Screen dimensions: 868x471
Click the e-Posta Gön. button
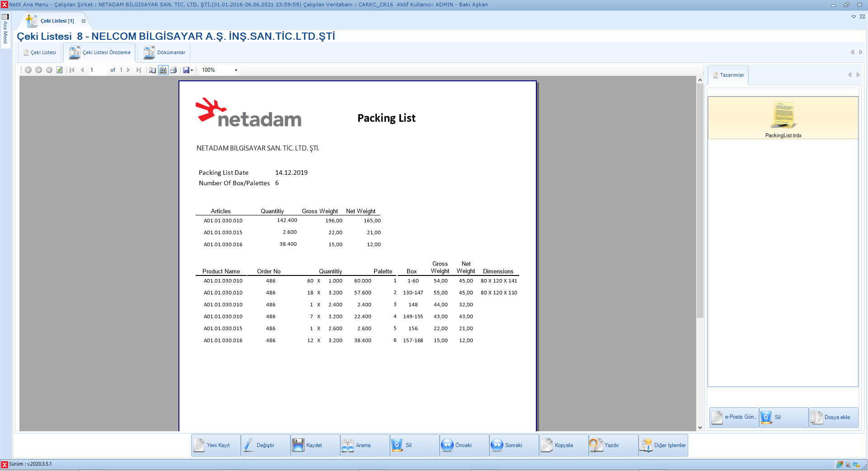[x=734, y=417]
